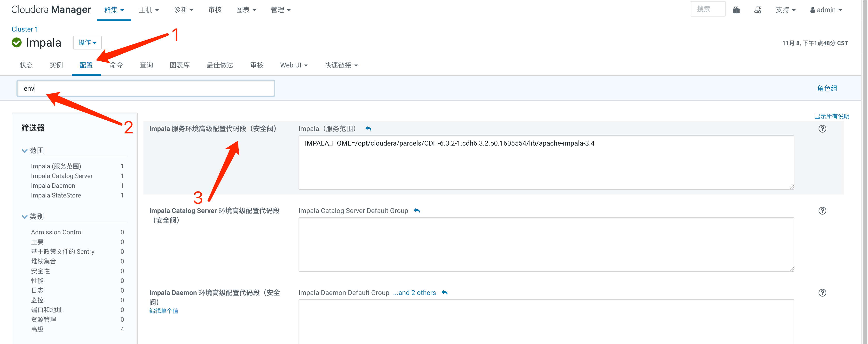Screen dimensions: 868x344
Task: Expand the Web UI dropdown tab
Action: pos(293,65)
